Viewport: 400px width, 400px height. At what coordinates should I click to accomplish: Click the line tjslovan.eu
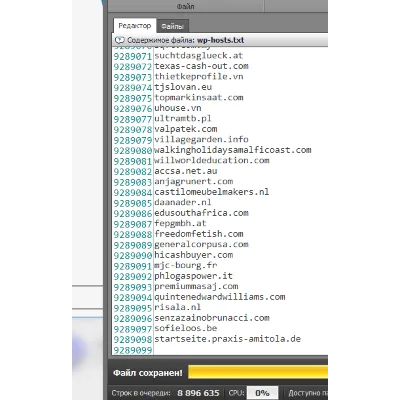click(183, 87)
